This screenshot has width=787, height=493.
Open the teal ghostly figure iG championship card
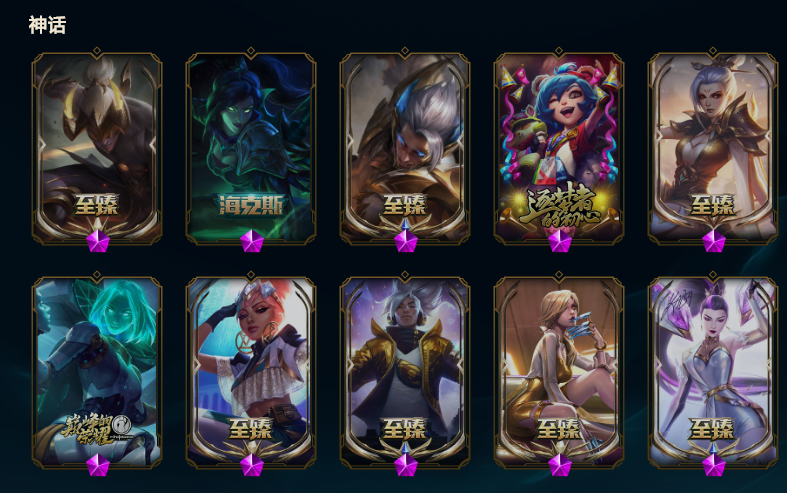click(97, 372)
